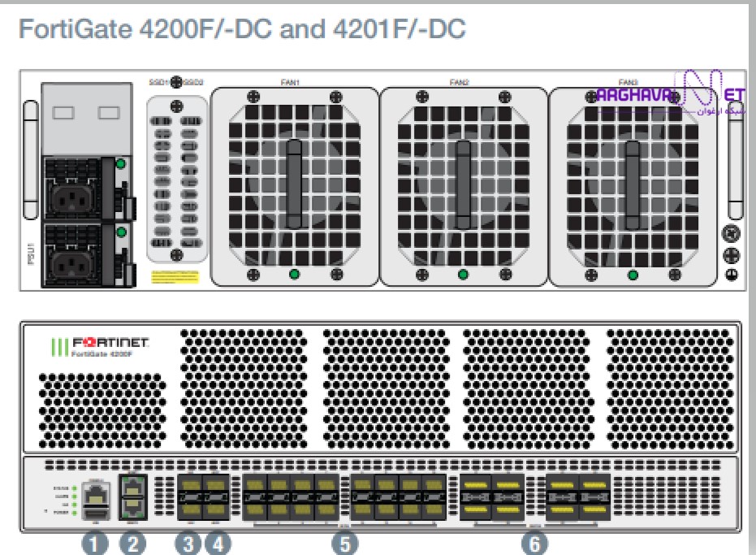Click the green LED under FAN2
This screenshot has height=555, width=756.
tap(463, 275)
